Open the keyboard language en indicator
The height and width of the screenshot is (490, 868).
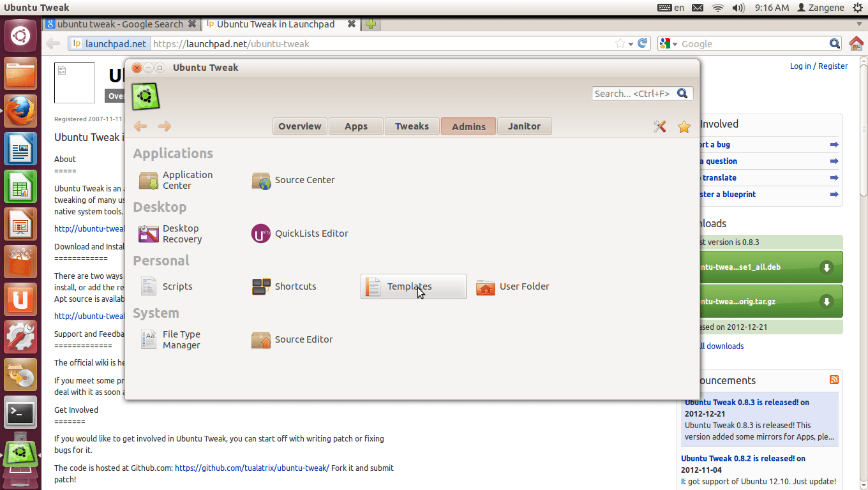[671, 8]
